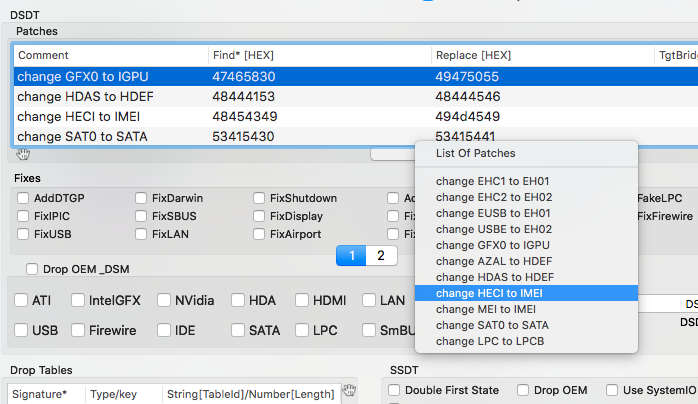This screenshot has height=404, width=698.
Task: Enable SSDT Double First State checkbox
Action: click(394, 390)
